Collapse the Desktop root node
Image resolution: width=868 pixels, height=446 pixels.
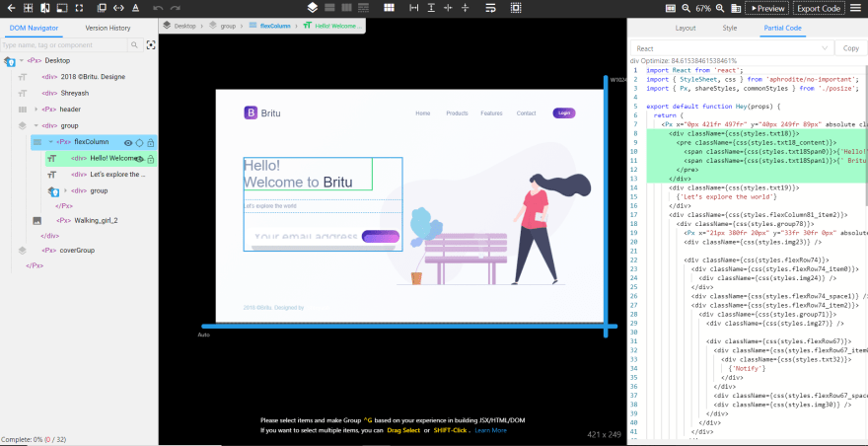tap(21, 60)
